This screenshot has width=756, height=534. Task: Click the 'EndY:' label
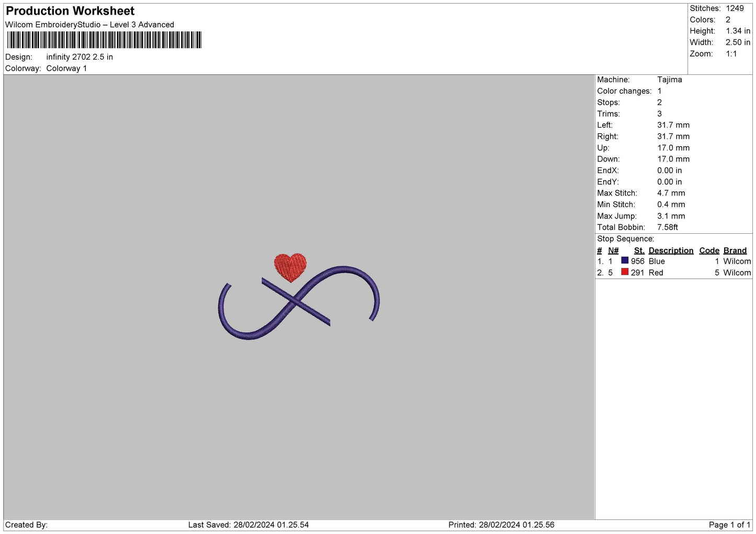coord(607,182)
